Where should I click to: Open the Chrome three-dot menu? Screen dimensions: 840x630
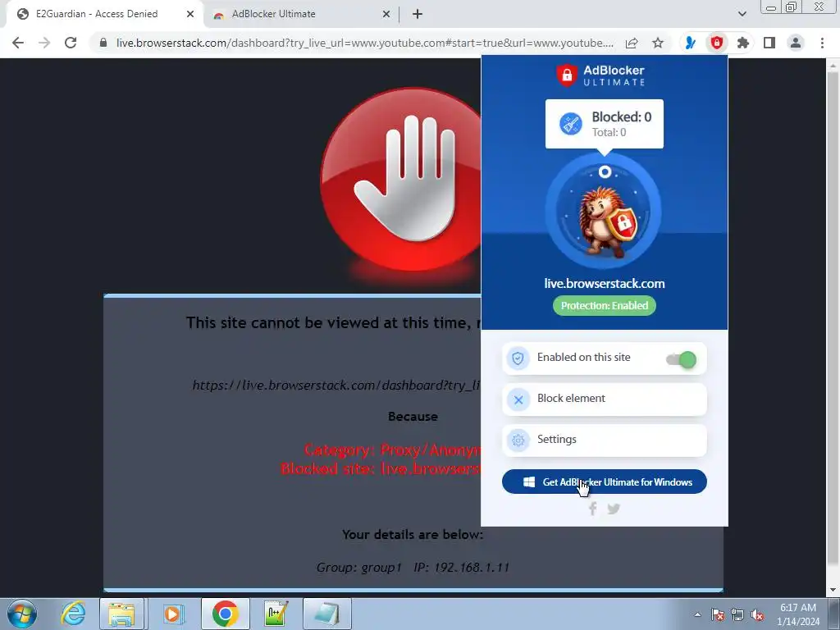pos(822,43)
